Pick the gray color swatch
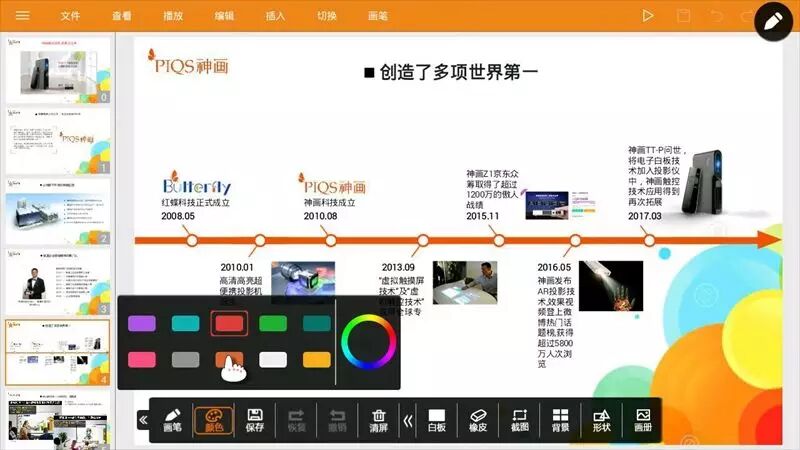This screenshot has height=450, width=800. (185, 359)
